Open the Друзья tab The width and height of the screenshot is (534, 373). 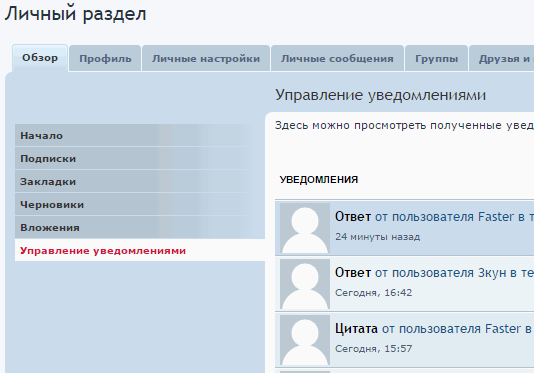(502, 59)
